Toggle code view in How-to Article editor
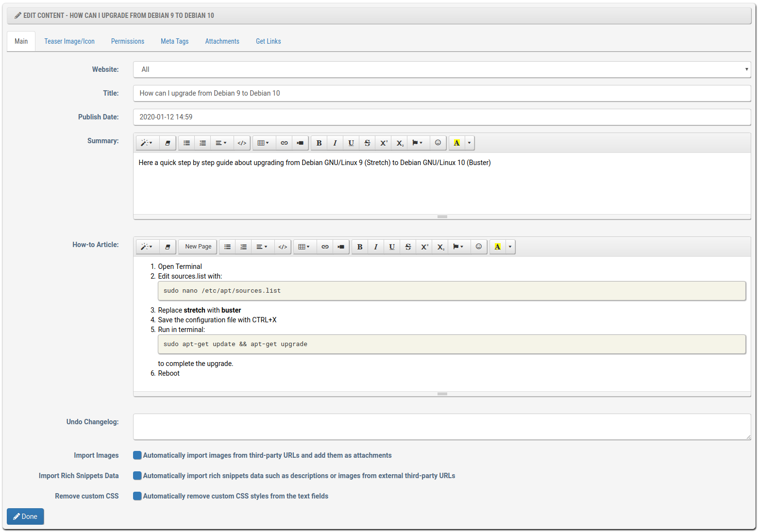Image resolution: width=758 pixels, height=532 pixels. pos(283,247)
